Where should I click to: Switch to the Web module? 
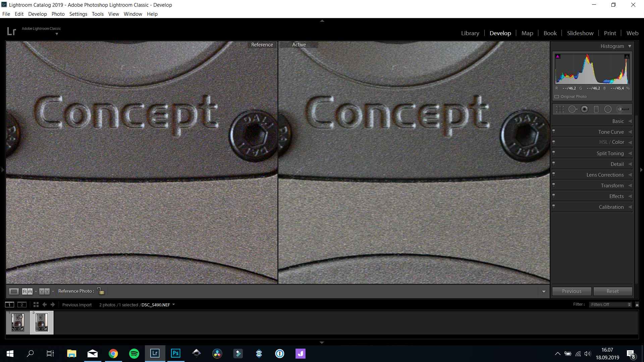point(632,33)
